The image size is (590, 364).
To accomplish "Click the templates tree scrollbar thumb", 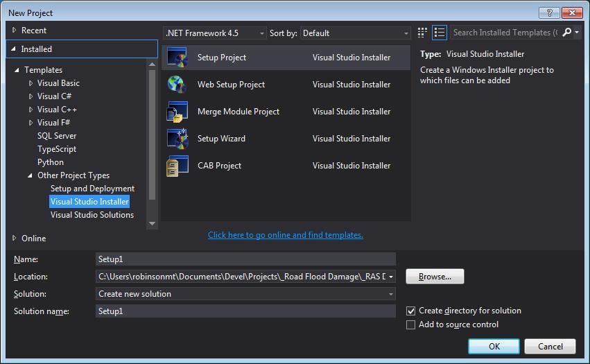I will point(152,135).
